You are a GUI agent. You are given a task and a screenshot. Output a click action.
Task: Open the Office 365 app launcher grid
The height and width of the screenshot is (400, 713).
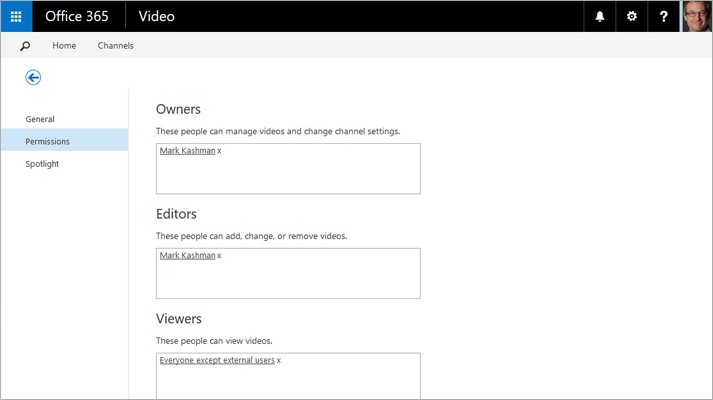click(x=16, y=16)
